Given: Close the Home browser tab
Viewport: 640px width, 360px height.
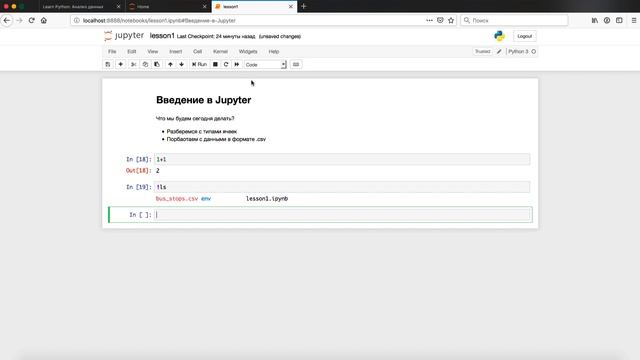Looking at the screenshot, I should (x=204, y=7).
